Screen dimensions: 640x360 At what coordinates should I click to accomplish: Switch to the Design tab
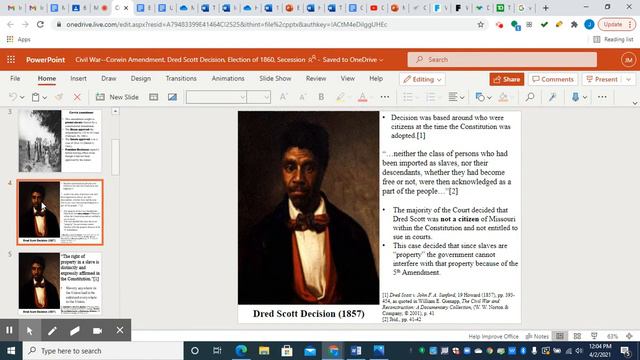pyautogui.click(x=141, y=78)
